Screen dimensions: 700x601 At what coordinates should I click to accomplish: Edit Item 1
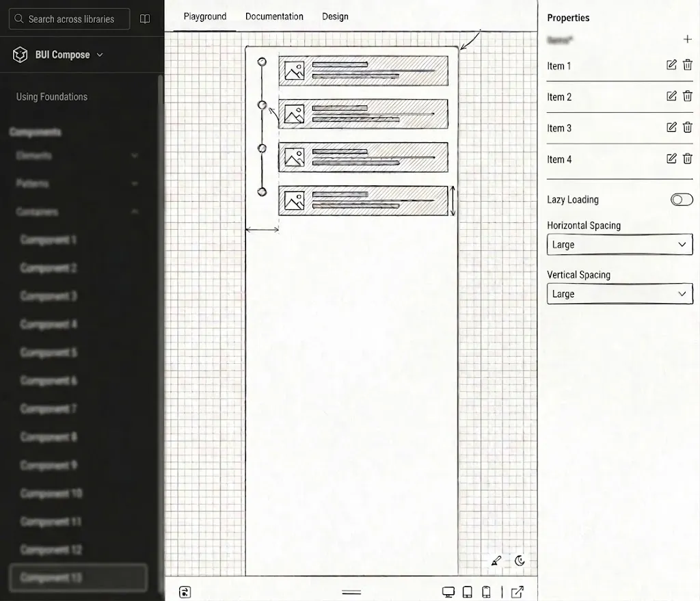(x=671, y=65)
